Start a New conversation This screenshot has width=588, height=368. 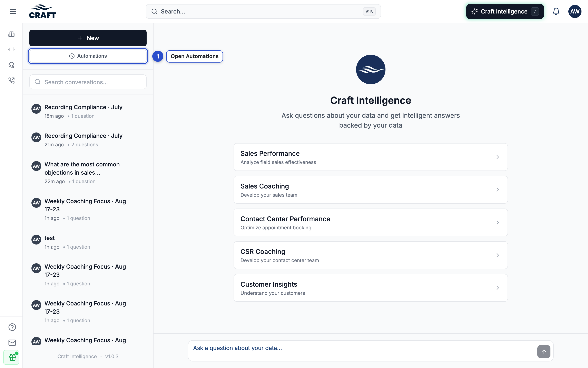tap(88, 38)
